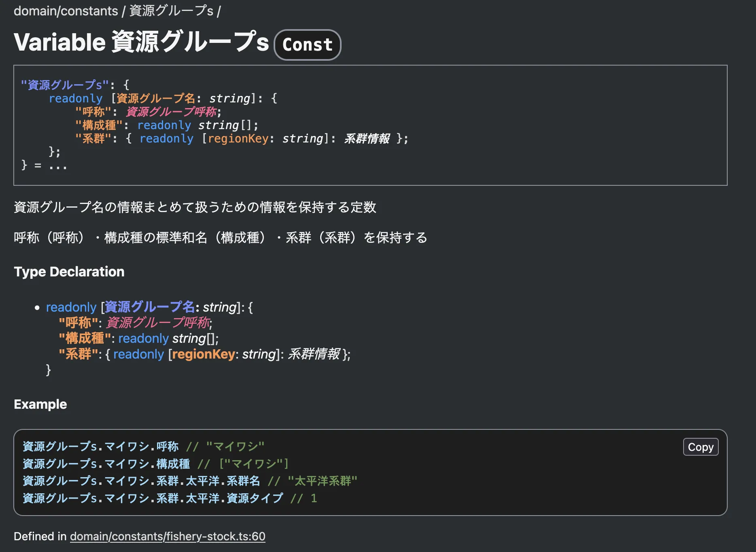Image resolution: width=756 pixels, height=552 pixels.
Task: Select the readonly keyword in the code block
Action: click(x=75, y=98)
